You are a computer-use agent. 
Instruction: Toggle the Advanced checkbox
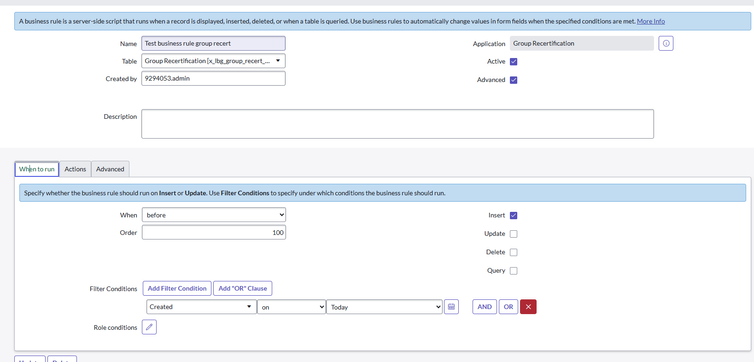point(513,80)
